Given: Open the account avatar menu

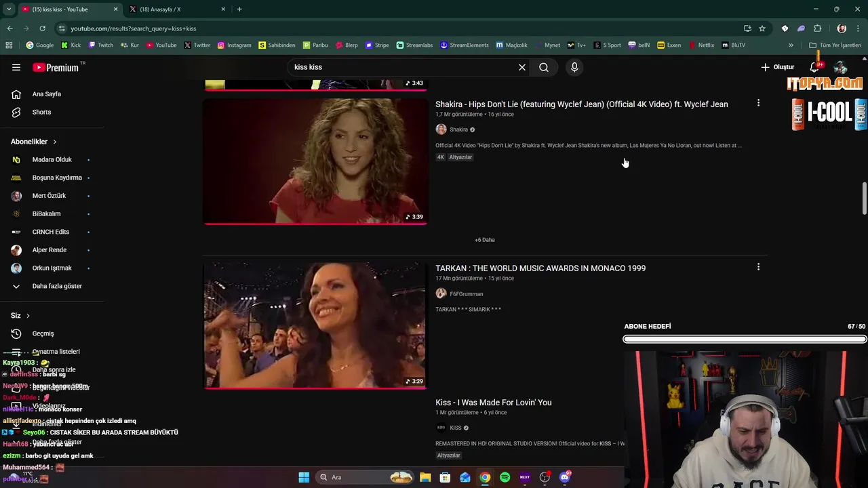Looking at the screenshot, I should (841, 67).
